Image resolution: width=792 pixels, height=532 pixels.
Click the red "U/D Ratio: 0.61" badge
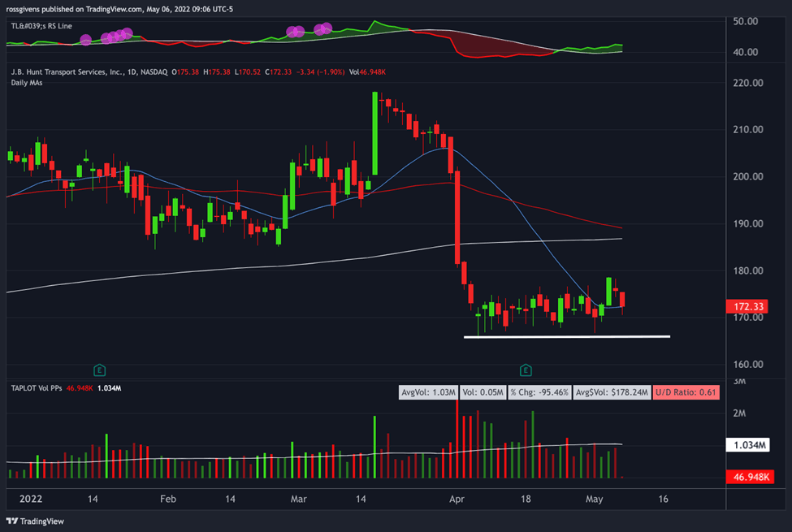coord(685,388)
